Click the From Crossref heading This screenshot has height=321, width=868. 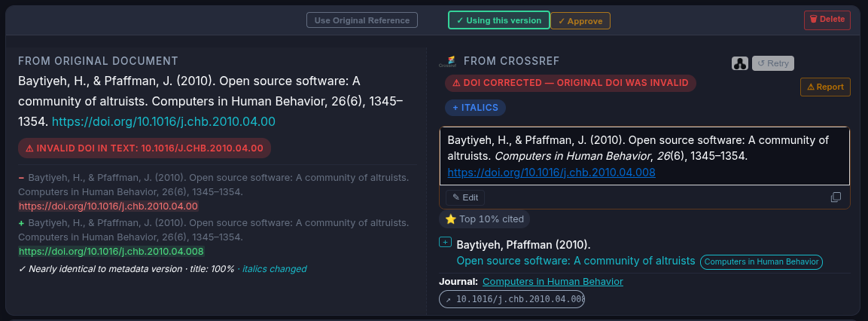(511, 61)
